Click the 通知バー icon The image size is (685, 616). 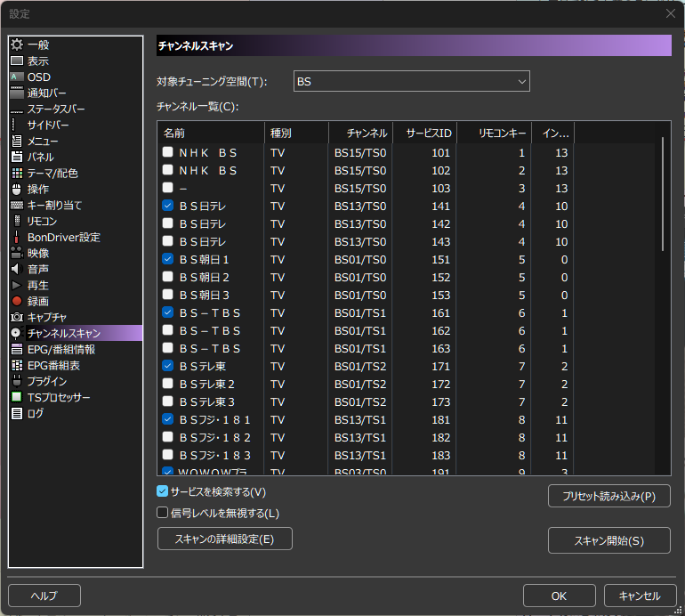(17, 93)
